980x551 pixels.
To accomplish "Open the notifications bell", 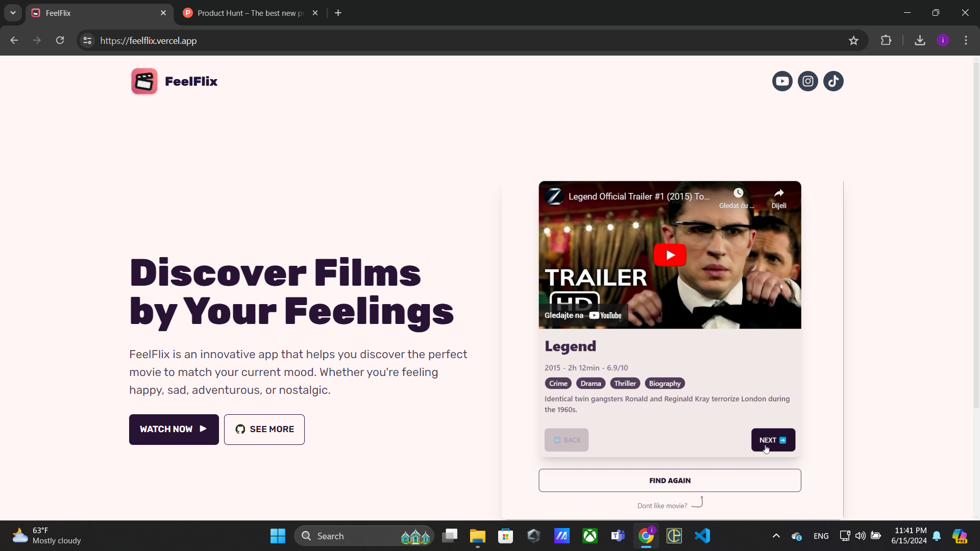I will pyautogui.click(x=937, y=536).
